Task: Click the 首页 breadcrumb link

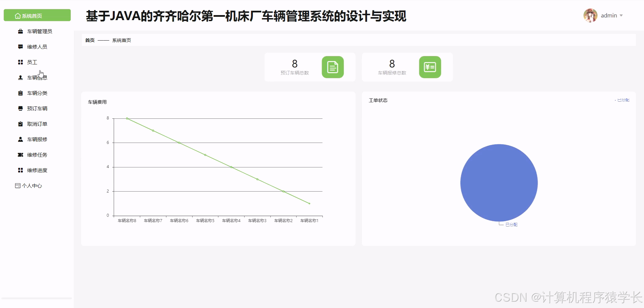Action: 90,40
